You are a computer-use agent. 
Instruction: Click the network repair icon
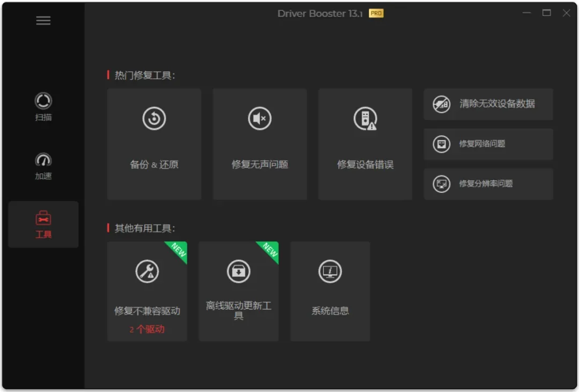(x=441, y=144)
